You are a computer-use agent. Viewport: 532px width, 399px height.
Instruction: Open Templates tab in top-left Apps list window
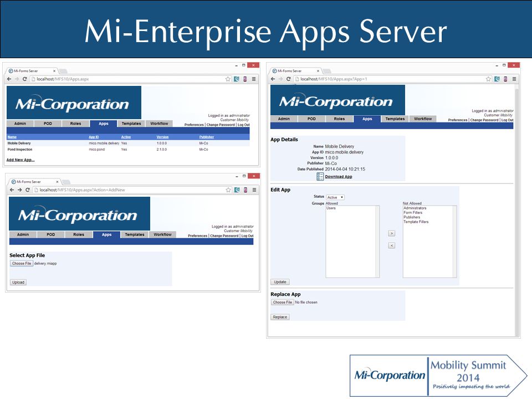pyautogui.click(x=131, y=124)
